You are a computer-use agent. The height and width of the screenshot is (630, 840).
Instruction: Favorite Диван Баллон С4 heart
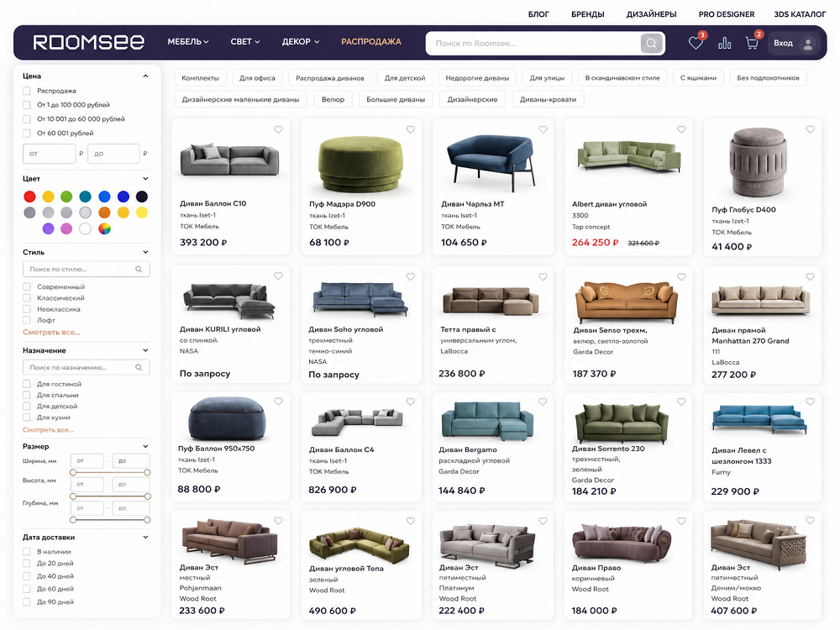tap(411, 402)
